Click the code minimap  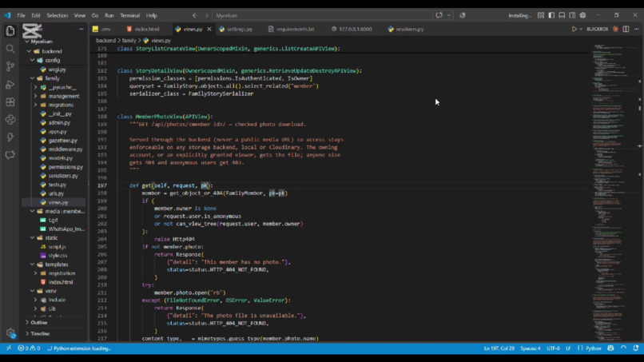point(615,193)
